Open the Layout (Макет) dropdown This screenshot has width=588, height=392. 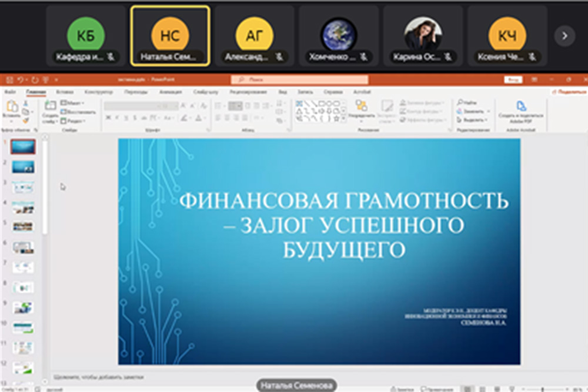(x=73, y=103)
